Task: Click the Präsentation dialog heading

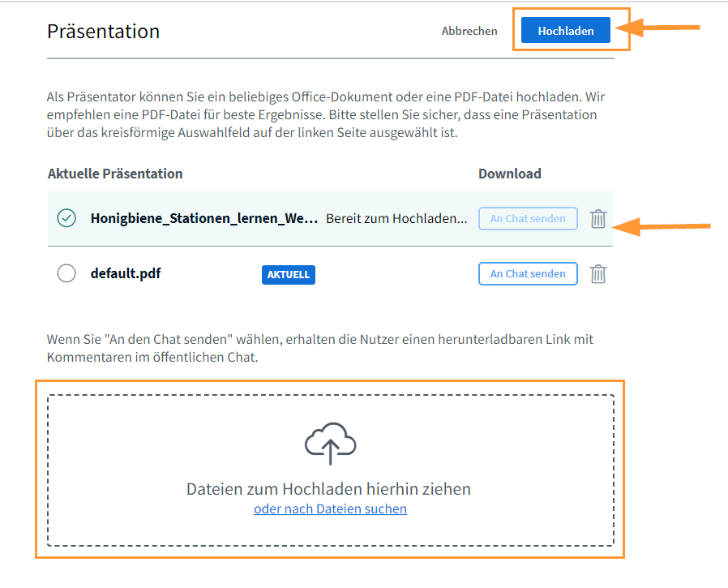Action: pos(103,31)
